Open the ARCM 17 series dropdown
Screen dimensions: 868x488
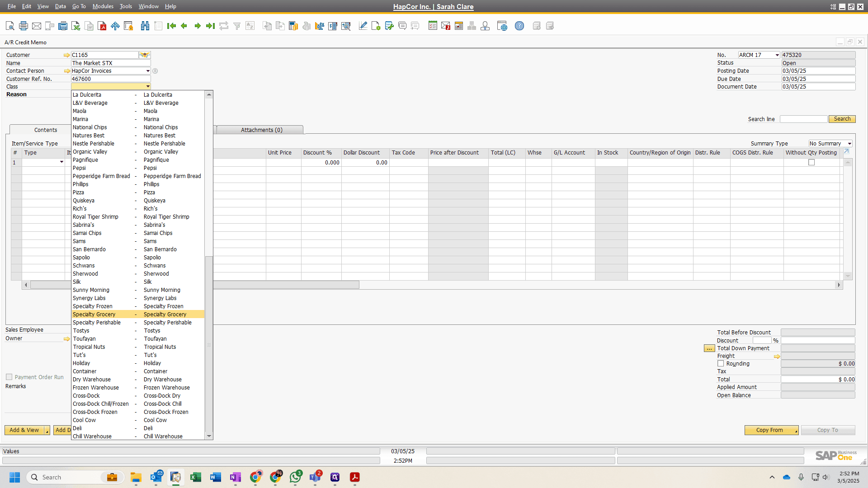777,55
